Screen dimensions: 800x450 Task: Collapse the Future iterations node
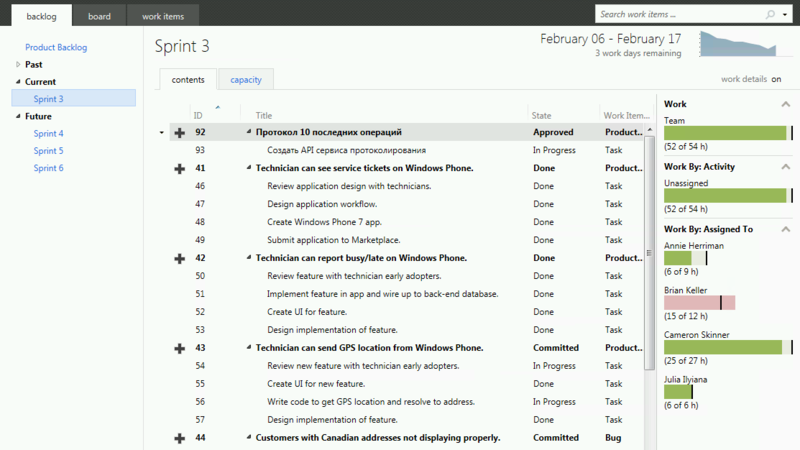click(18, 116)
